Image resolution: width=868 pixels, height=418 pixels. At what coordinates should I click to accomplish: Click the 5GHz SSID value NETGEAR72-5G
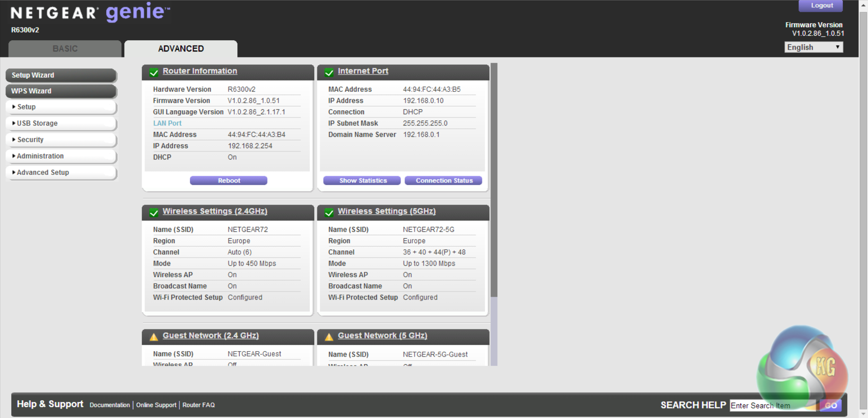pos(429,230)
